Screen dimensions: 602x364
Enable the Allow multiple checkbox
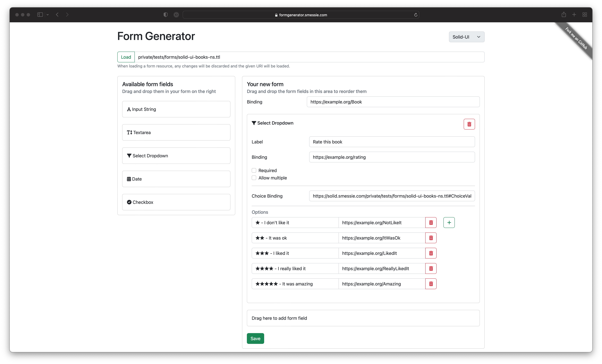tap(254, 178)
